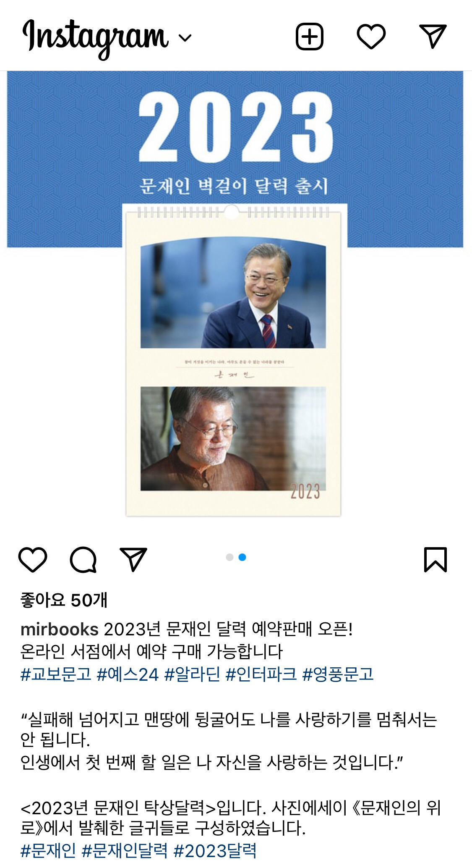The width and height of the screenshot is (472, 868).
Task: Open hashtag #교보문고
Action: 56,674
